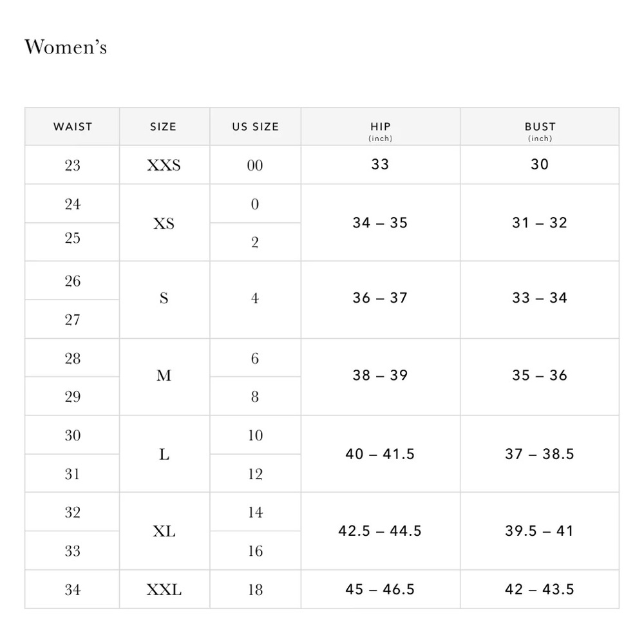The height and width of the screenshot is (644, 644).
Task: Click the Women's heading
Action: [66, 47]
